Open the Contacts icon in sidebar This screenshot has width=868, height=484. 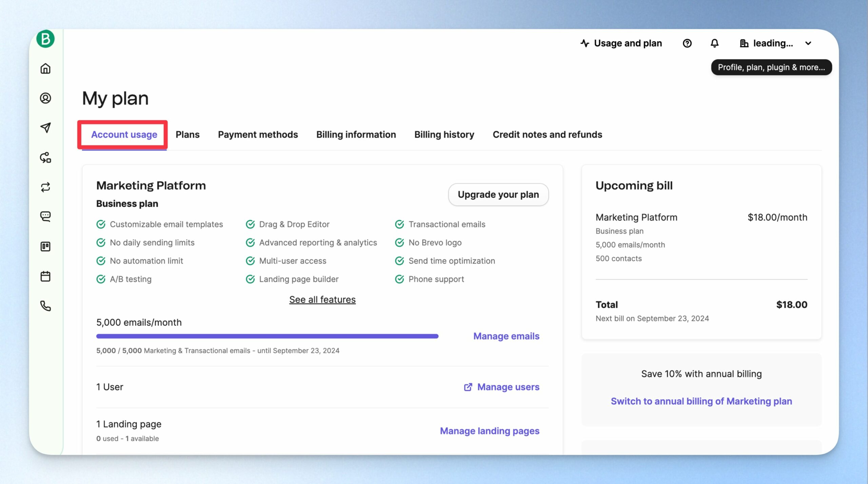pyautogui.click(x=45, y=98)
